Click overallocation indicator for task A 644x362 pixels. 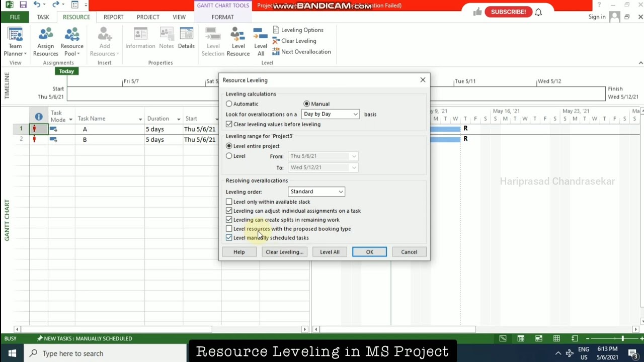pyautogui.click(x=34, y=129)
